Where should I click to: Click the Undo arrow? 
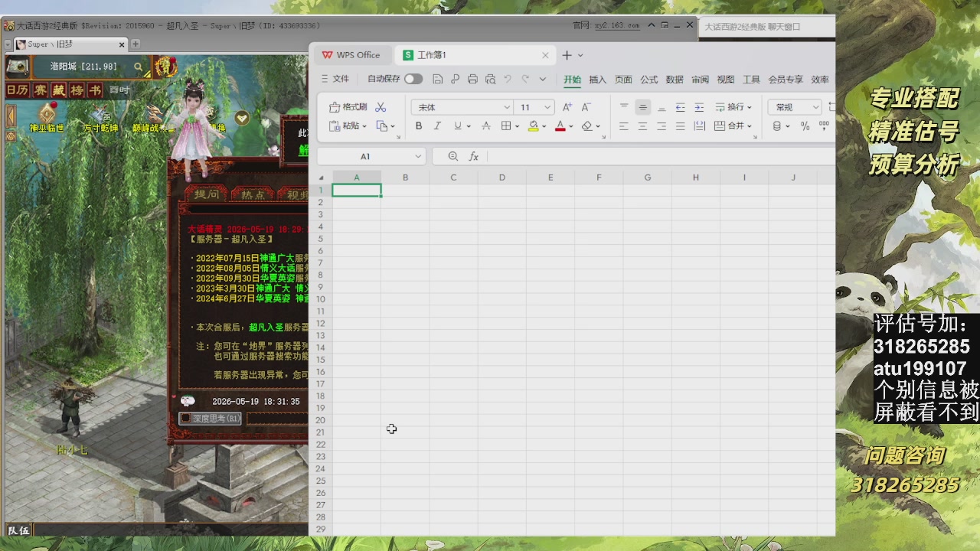(508, 79)
